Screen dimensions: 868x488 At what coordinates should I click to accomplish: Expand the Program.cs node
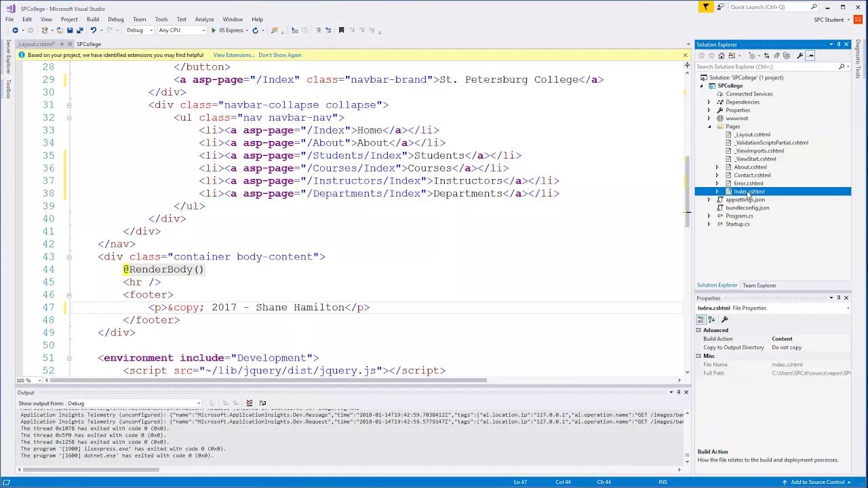point(709,216)
